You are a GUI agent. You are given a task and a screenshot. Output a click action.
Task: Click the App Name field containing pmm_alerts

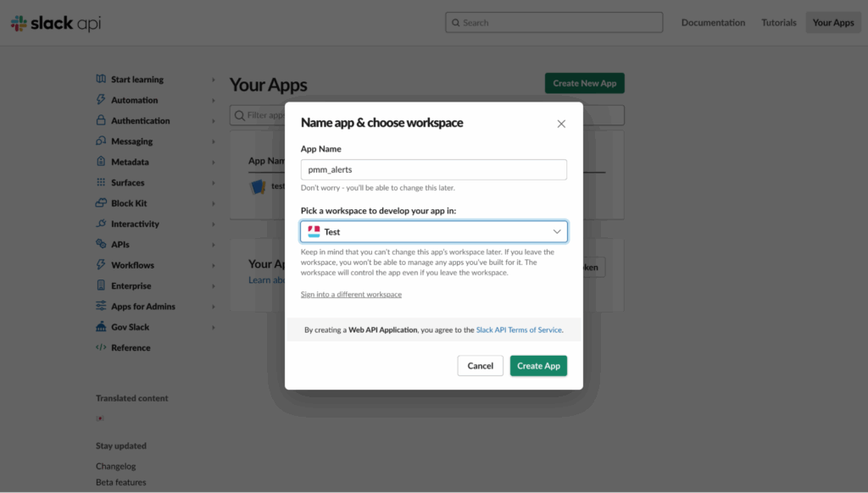coord(433,169)
